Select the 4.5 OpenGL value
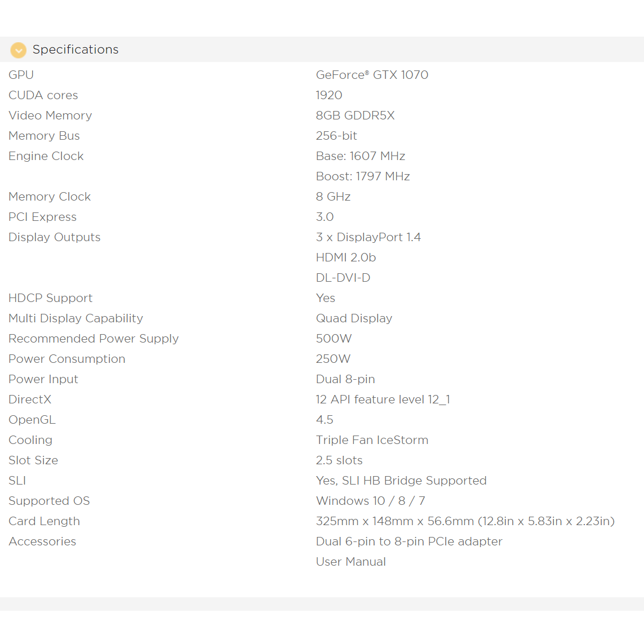Viewport: 644px width, 644px height. pos(325,420)
